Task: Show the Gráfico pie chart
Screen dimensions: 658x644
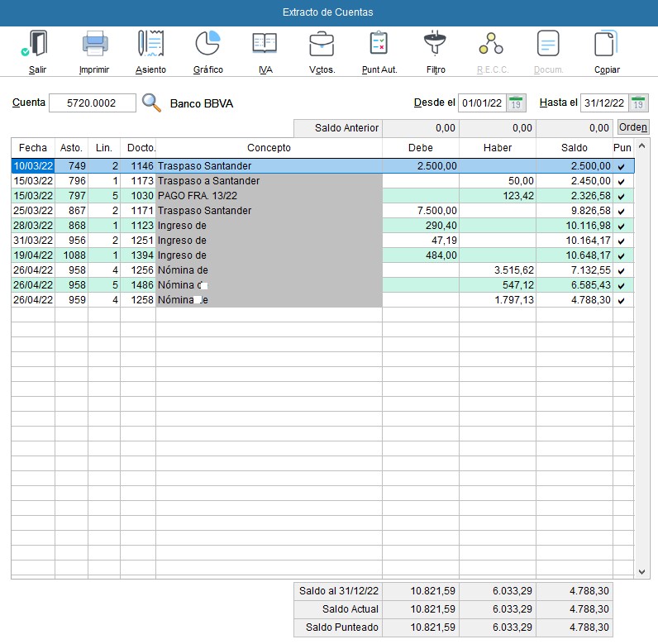Action: (x=207, y=44)
